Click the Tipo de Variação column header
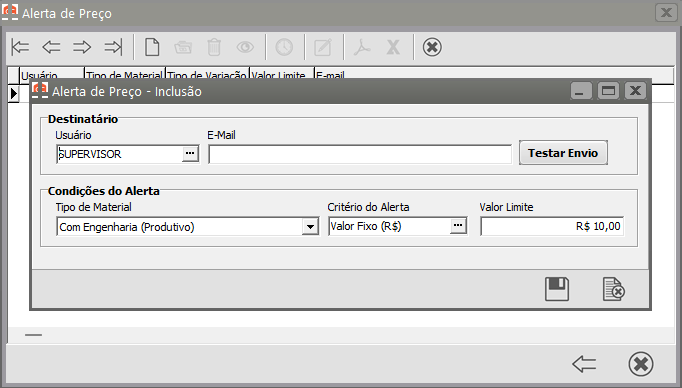 (207, 75)
